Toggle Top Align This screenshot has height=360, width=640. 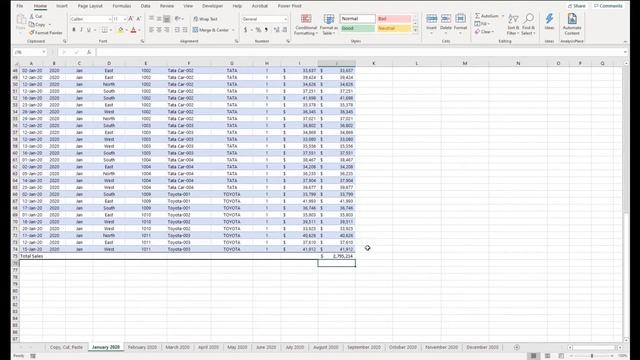[151, 19]
